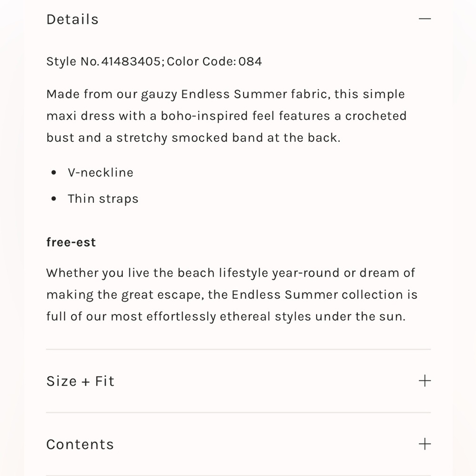Click the V-neckline list item

[x=100, y=173]
